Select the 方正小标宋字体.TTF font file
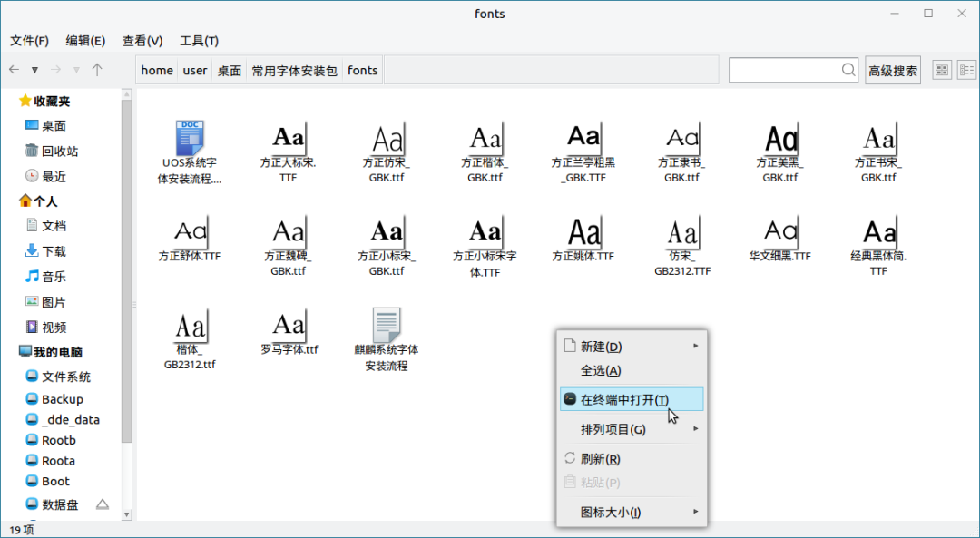Image resolution: width=980 pixels, height=538 pixels. [485, 248]
